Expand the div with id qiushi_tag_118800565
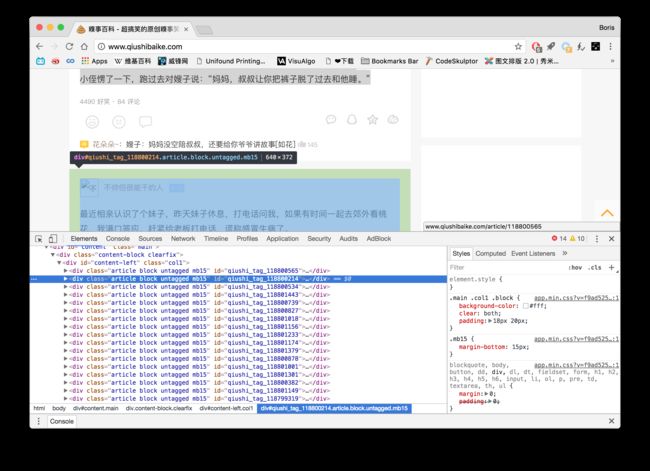Image resolution: width=650 pixels, height=471 pixels. (x=65, y=271)
